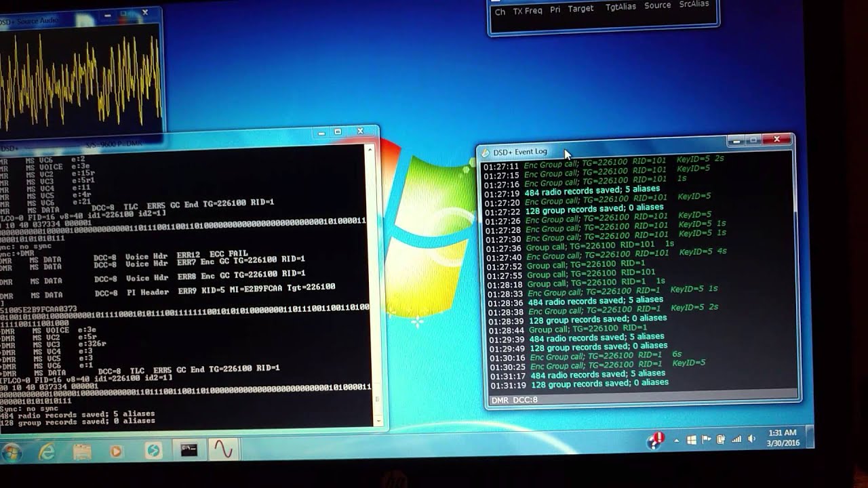The image size is (868, 488).
Task: Close the DSD+ Event Log window
Action: tap(776, 140)
